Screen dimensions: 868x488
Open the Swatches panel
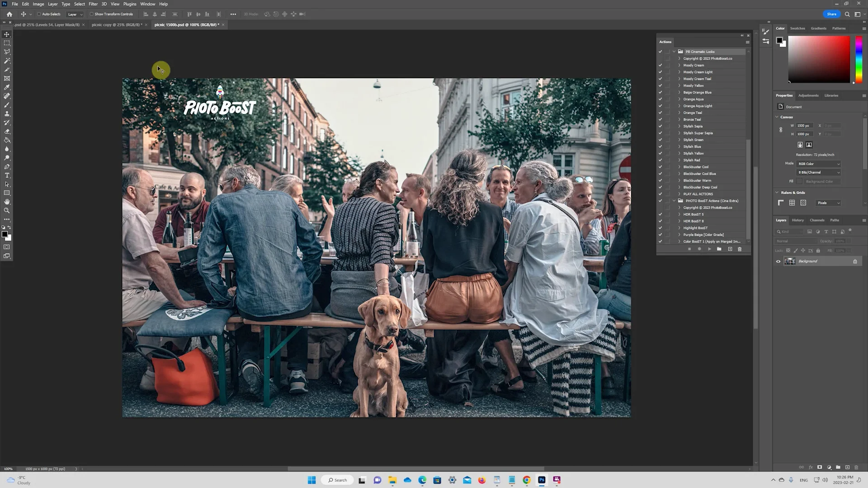coord(797,28)
